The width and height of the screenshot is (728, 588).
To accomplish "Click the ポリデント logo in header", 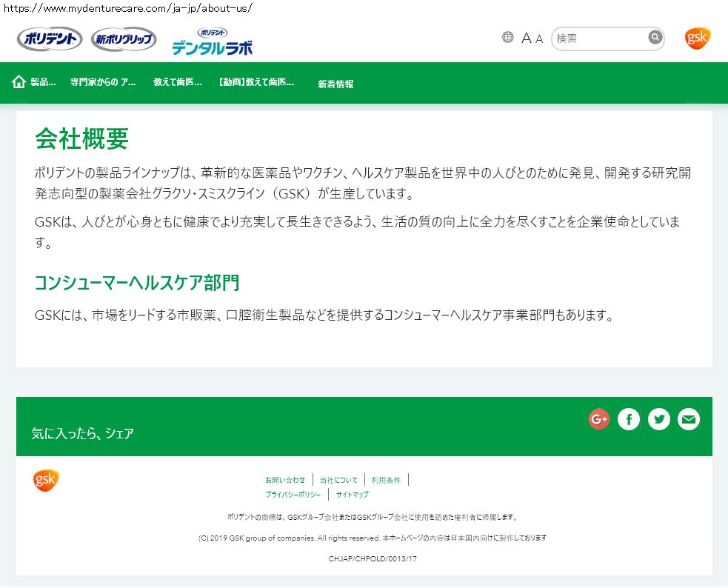I will [x=50, y=39].
